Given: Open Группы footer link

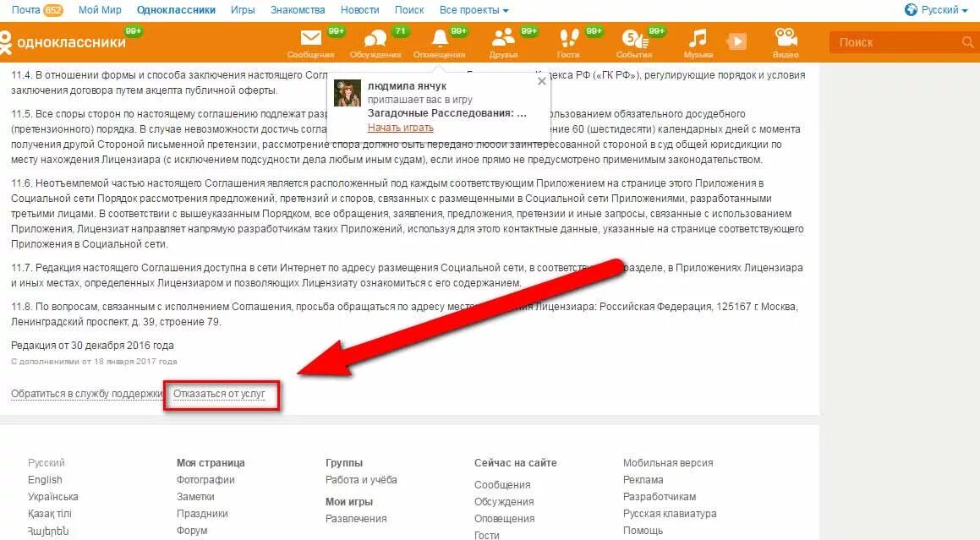Looking at the screenshot, I should click(344, 463).
